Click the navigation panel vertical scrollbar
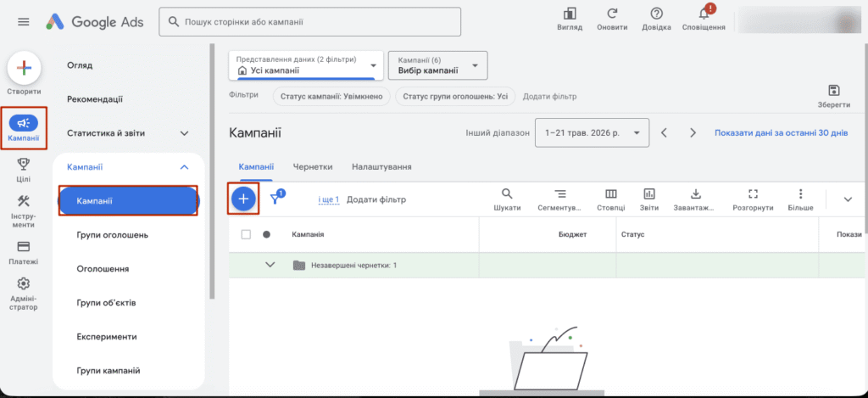This screenshot has height=398, width=868. pos(212,171)
